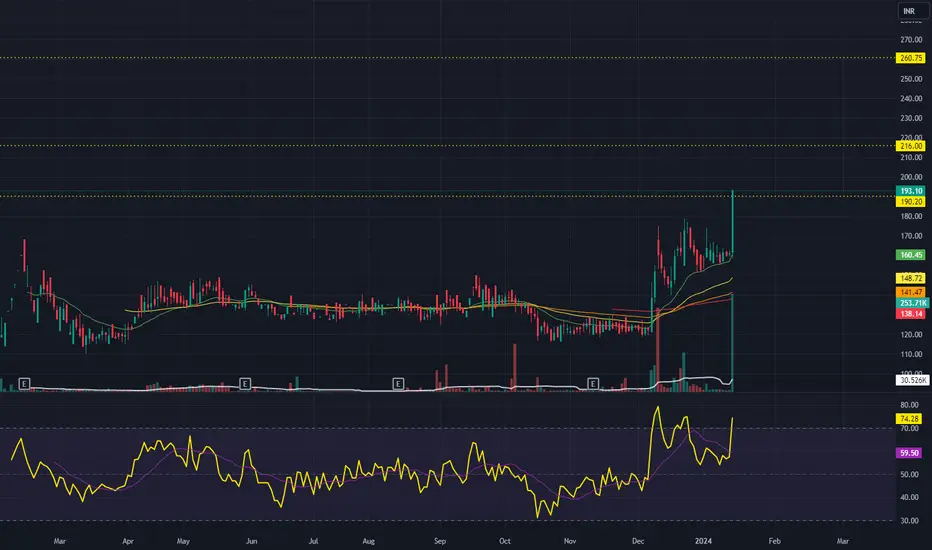
Task: Select the 40.00 RSI scale label
Action: tap(909, 498)
